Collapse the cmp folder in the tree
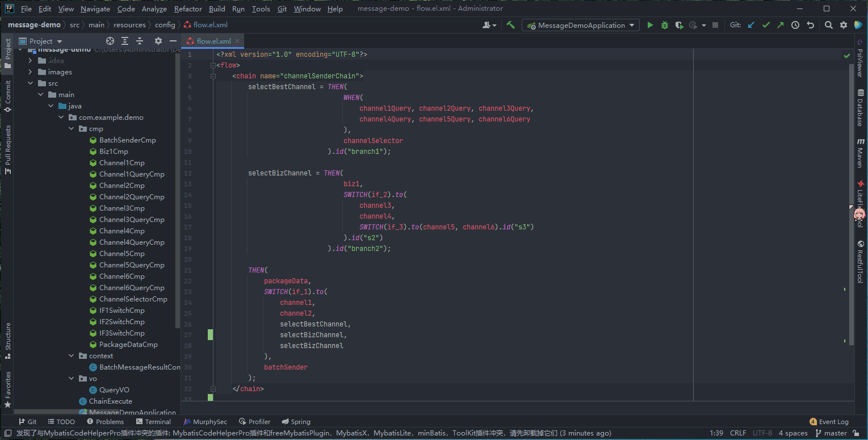The width and height of the screenshot is (868, 440). click(72, 129)
